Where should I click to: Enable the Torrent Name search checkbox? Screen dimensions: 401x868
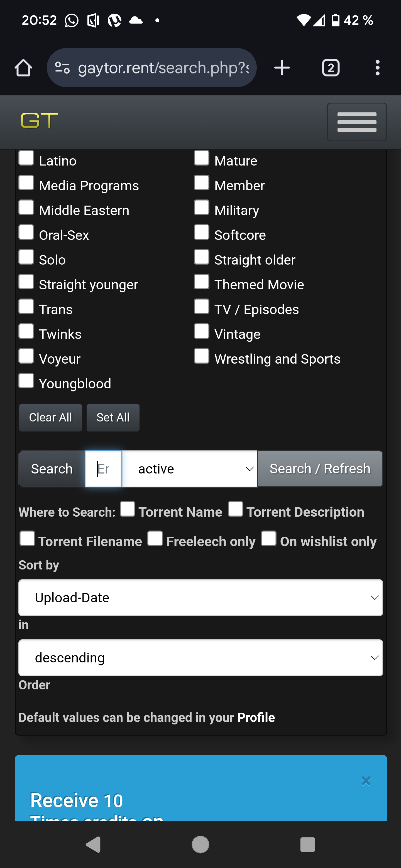[128, 509]
